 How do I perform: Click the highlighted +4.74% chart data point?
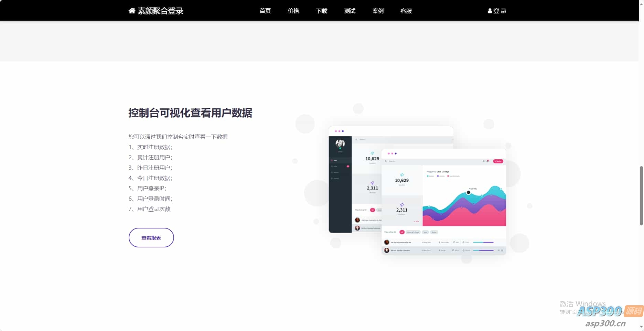pyautogui.click(x=469, y=192)
